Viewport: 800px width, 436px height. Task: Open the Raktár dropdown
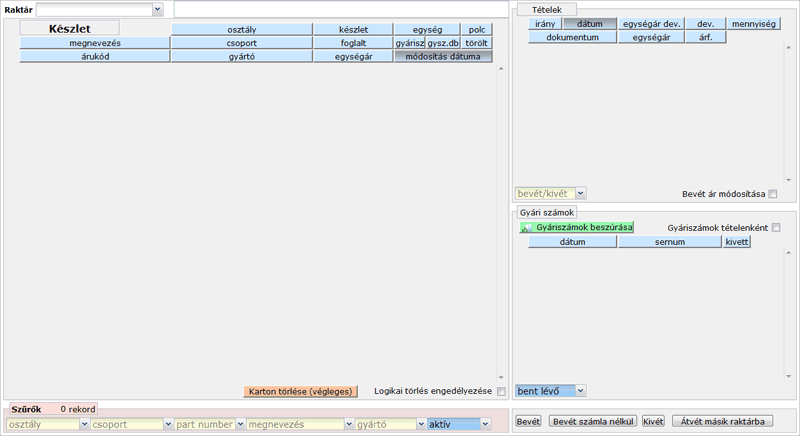pyautogui.click(x=157, y=9)
